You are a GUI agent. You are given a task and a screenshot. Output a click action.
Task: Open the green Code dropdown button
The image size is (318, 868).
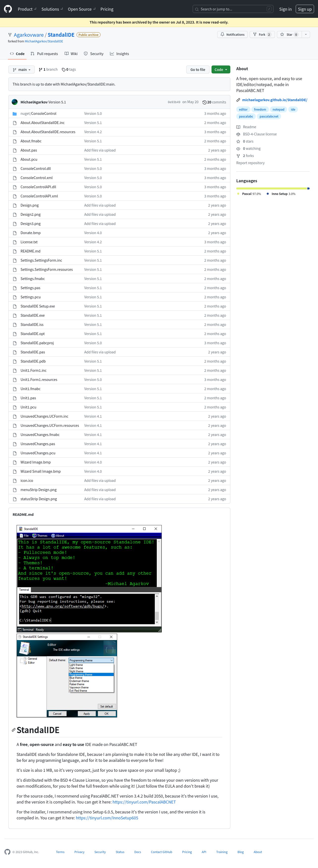tap(221, 69)
